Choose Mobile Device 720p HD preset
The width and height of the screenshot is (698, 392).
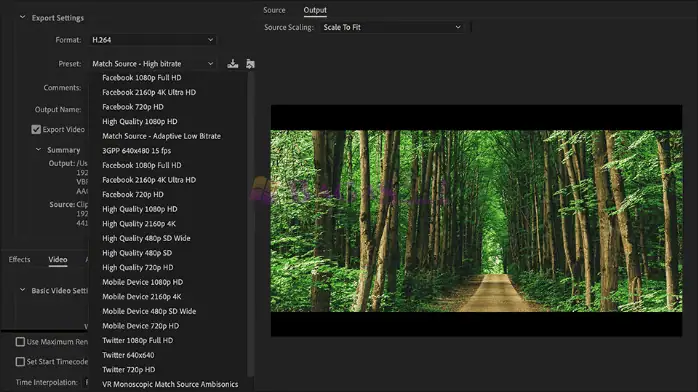(141, 326)
